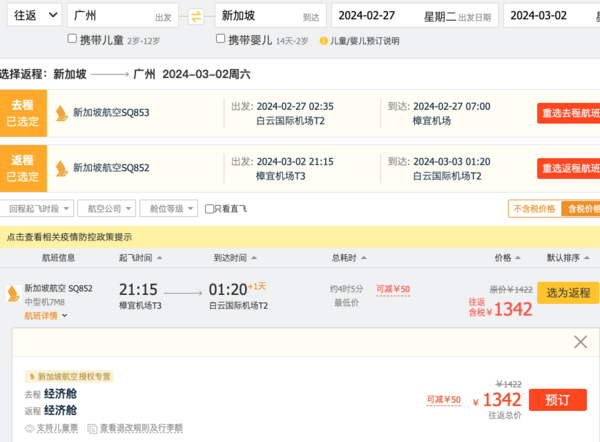Open 回程起飞时段 filter dropdown
This screenshot has width=600, height=442.
click(37, 209)
